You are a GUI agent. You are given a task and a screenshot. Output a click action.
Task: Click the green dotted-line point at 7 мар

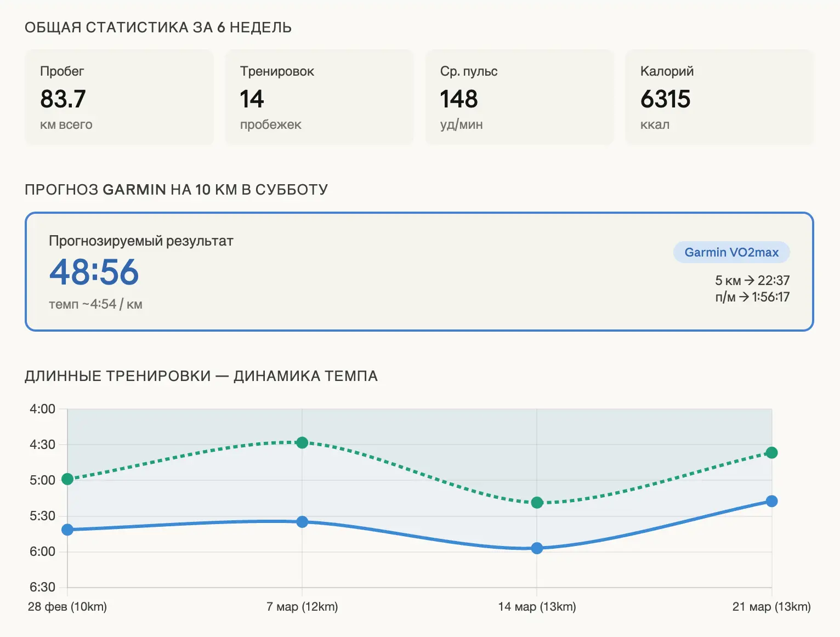click(x=302, y=442)
